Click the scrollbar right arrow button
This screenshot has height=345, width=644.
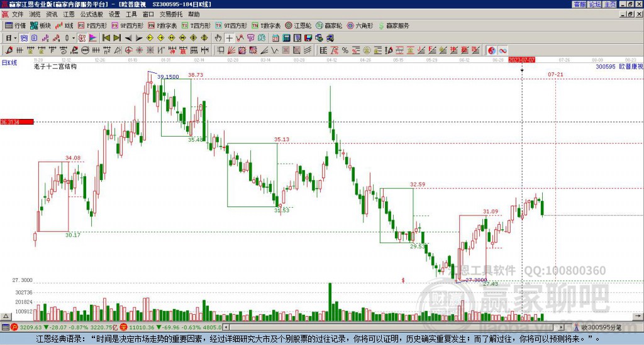[562, 327]
